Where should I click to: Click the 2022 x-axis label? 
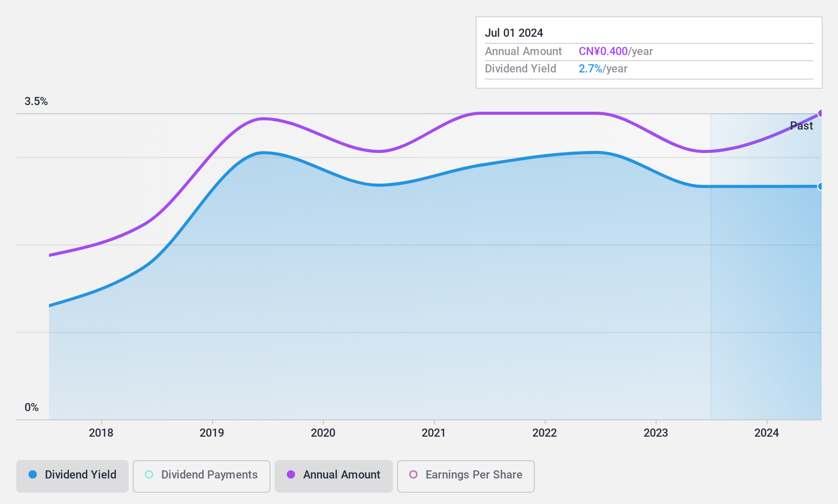(545, 433)
